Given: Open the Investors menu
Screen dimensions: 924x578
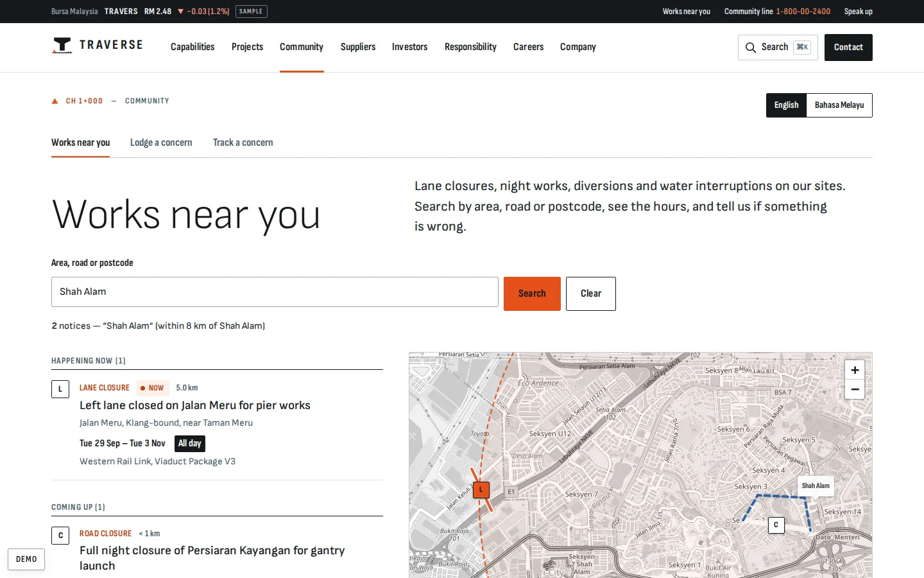Looking at the screenshot, I should tap(410, 47).
